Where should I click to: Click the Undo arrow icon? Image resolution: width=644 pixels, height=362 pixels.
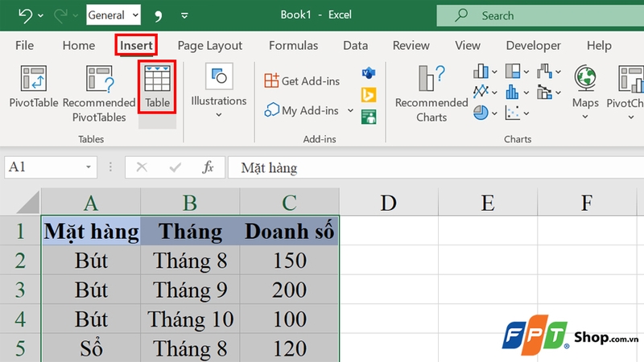pyautogui.click(x=25, y=15)
